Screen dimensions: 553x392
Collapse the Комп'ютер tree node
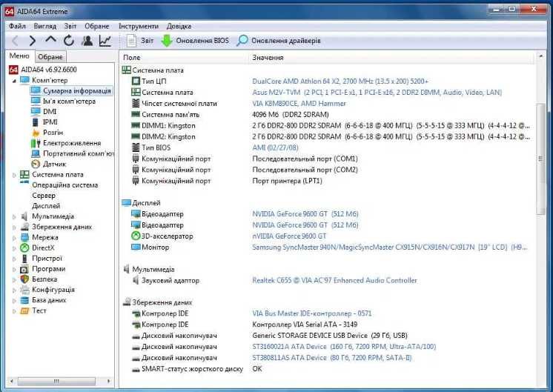click(x=14, y=81)
